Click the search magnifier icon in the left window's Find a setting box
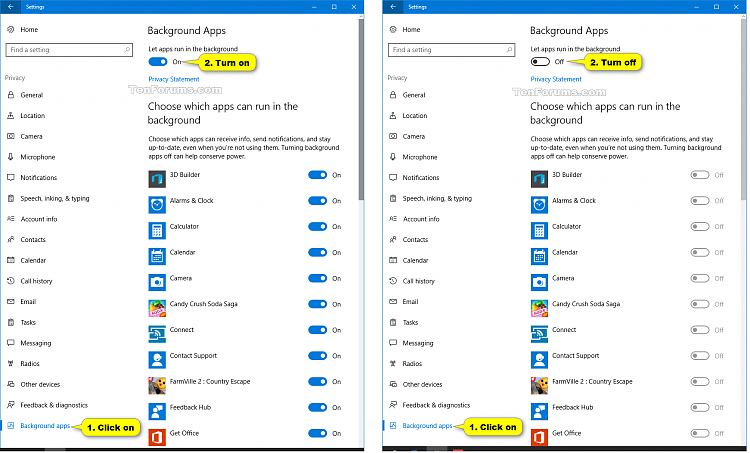750x453 pixels. [127, 49]
